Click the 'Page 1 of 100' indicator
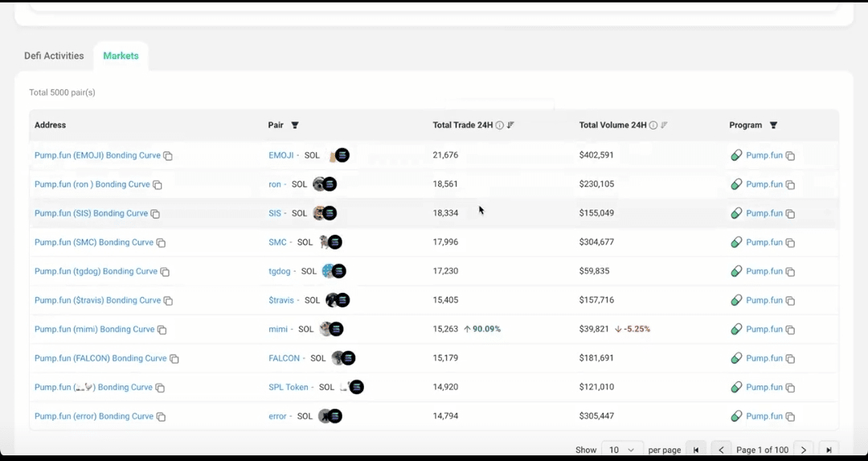Image resolution: width=868 pixels, height=461 pixels. pos(762,450)
